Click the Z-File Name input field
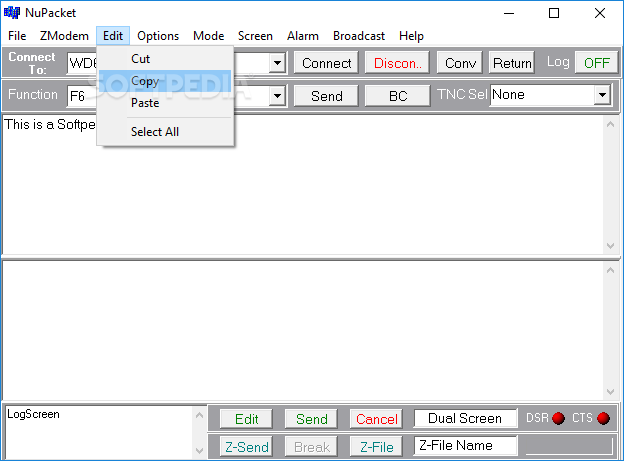The image size is (624, 461). pos(466,445)
